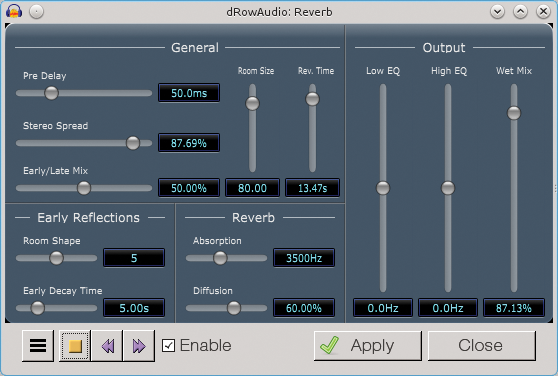Select the Low EQ value field 0.0Hz
The width and height of the screenshot is (558, 376).
(x=383, y=308)
